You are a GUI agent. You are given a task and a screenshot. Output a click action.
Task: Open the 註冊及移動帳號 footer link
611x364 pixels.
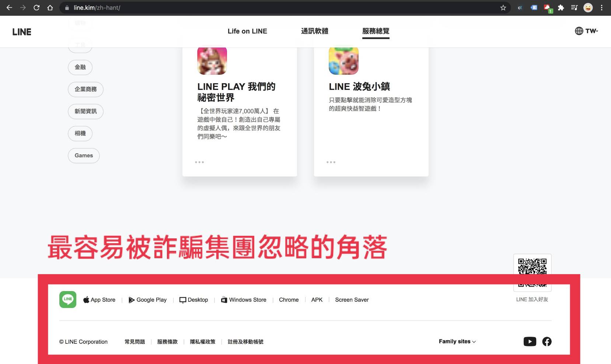pos(245,342)
